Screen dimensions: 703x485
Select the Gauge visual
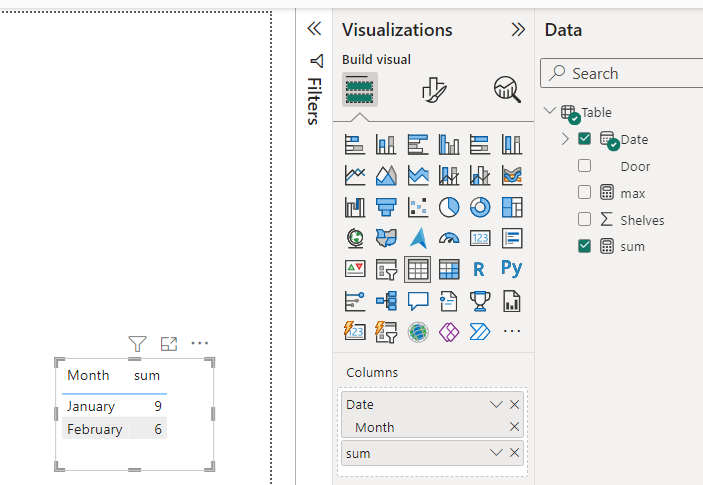click(449, 238)
